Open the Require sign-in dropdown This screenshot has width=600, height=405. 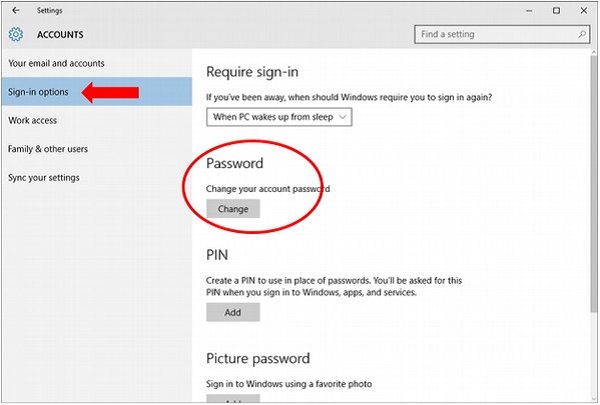[x=279, y=117]
